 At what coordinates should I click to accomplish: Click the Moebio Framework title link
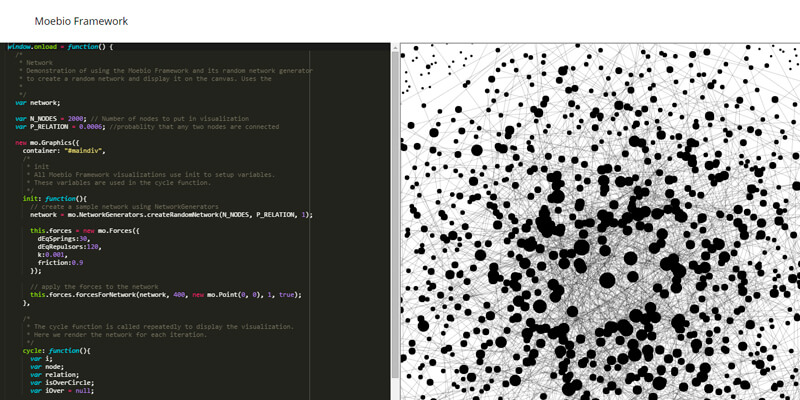(x=81, y=21)
